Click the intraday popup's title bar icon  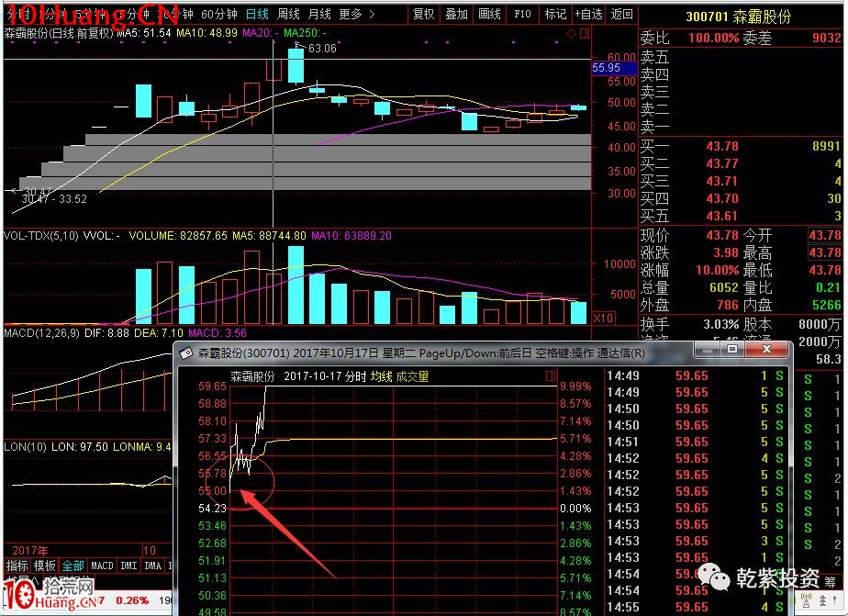[x=186, y=353]
